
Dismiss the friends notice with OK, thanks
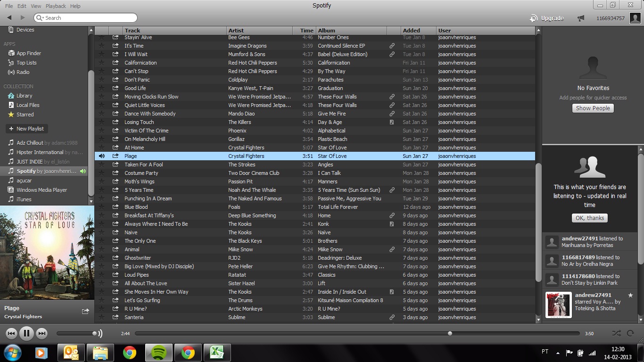point(589,218)
